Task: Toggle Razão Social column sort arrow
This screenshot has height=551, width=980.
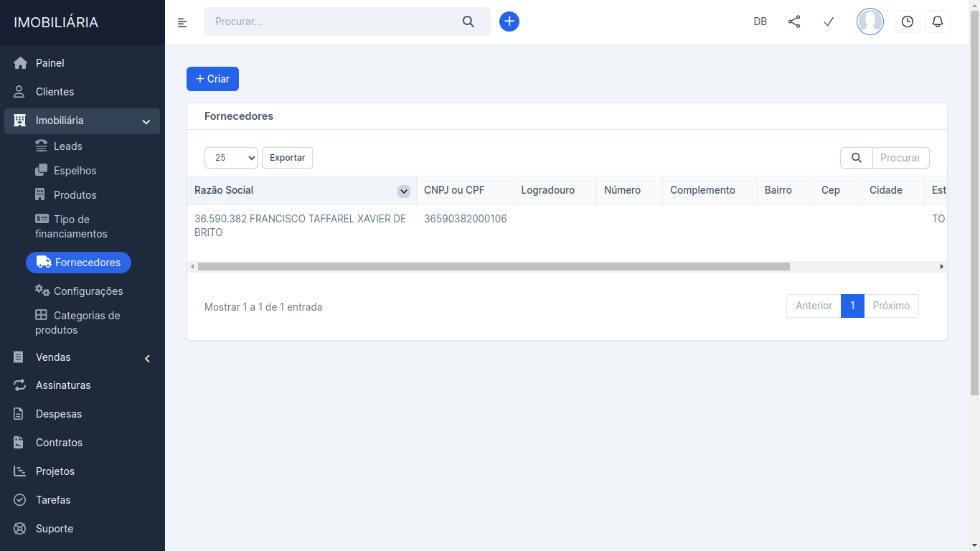Action: [404, 192]
